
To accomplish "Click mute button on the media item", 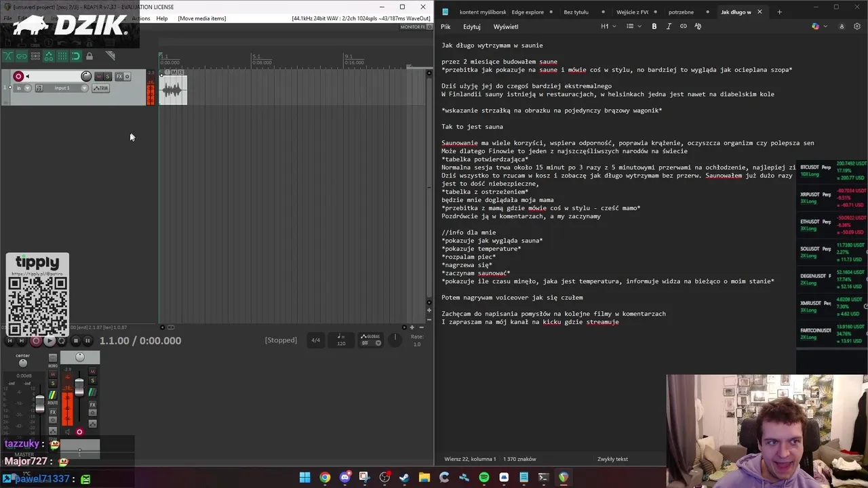I will tap(174, 73).
